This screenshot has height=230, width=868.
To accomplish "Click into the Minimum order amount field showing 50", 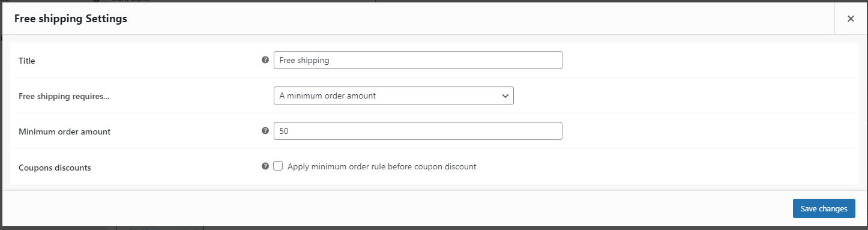I will point(418,131).
